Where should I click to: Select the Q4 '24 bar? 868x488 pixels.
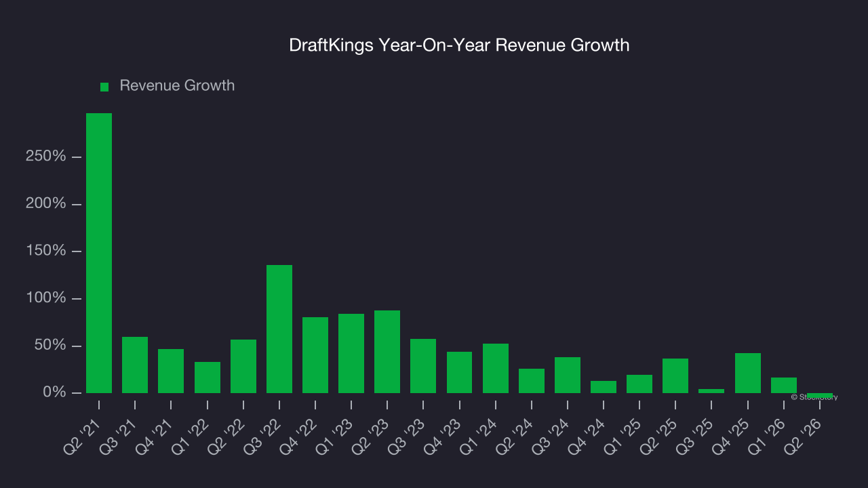click(x=604, y=387)
